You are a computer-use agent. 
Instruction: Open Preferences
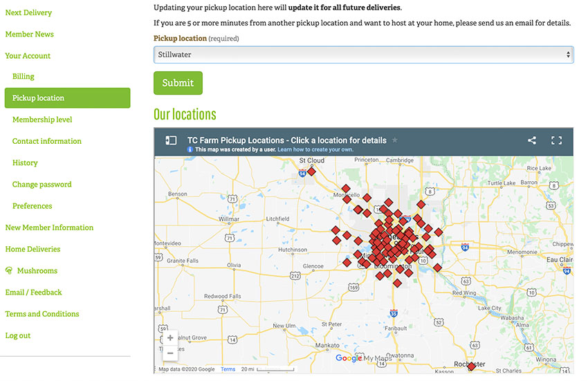(x=33, y=206)
